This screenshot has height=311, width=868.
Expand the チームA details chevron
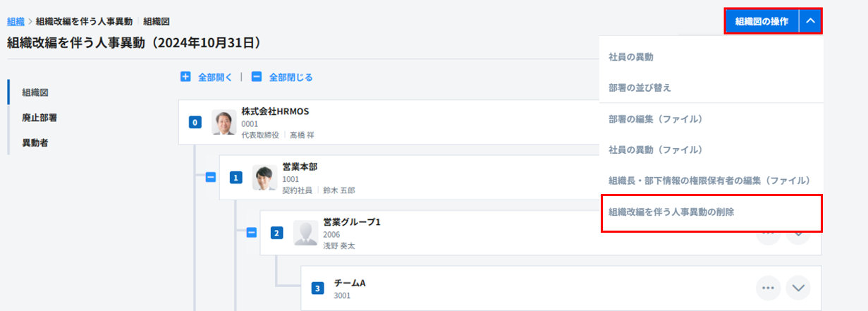[798, 288]
